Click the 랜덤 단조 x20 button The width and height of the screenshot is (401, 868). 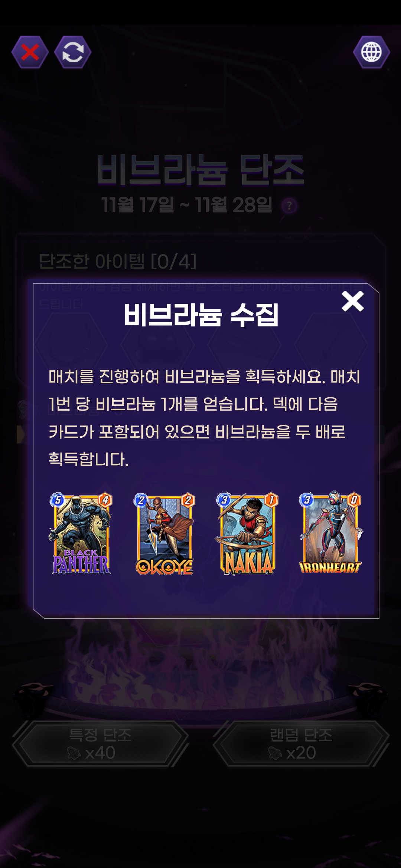point(301,743)
